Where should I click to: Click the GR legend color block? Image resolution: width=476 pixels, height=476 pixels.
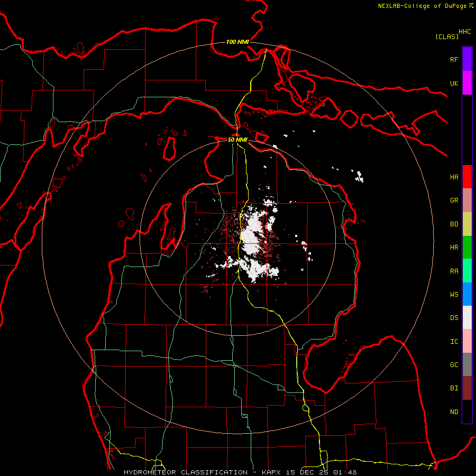467,200
